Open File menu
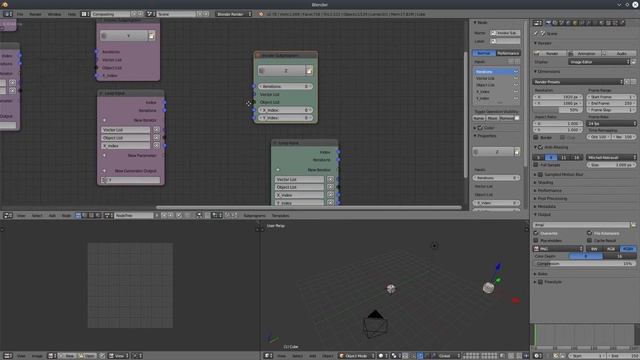 [20, 14]
